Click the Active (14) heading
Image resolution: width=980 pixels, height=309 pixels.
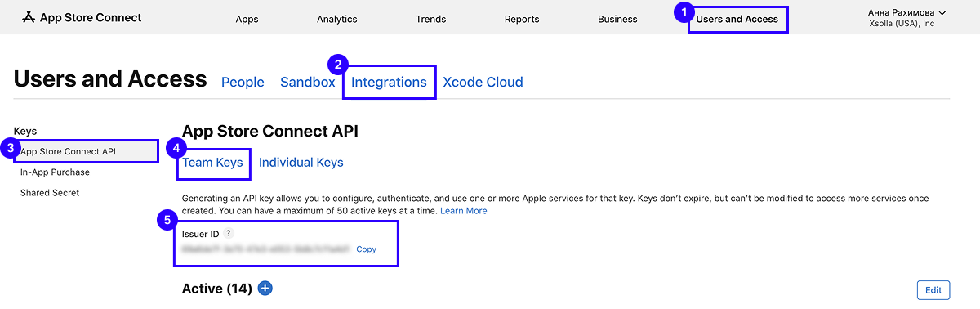[216, 289]
